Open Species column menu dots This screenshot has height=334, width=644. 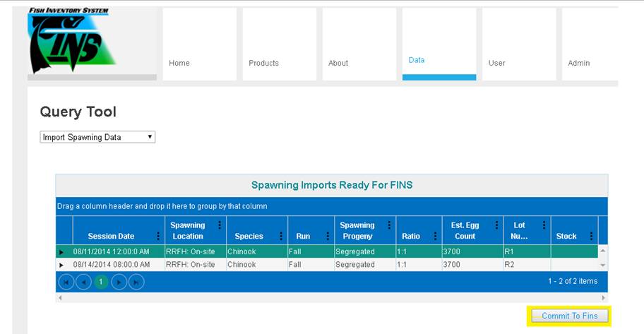(x=281, y=237)
